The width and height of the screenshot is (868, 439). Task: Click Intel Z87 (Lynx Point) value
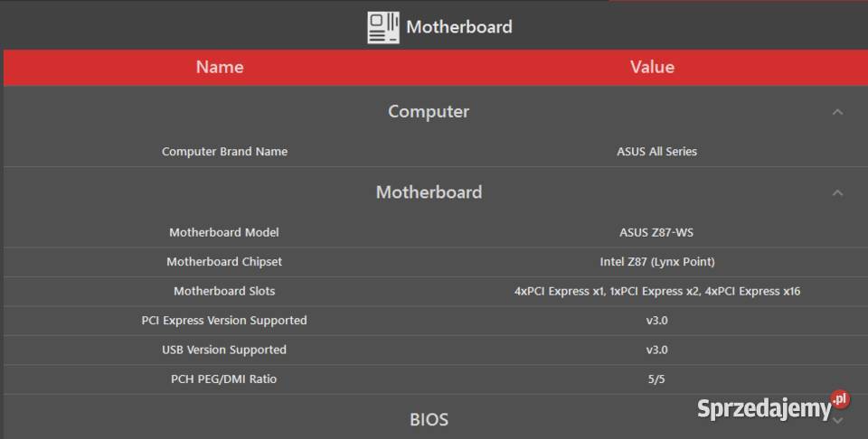point(657,262)
